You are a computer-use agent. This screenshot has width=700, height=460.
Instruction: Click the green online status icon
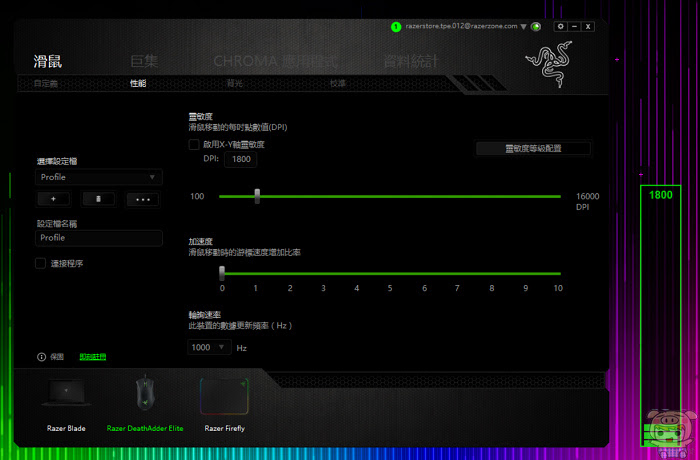tap(536, 27)
